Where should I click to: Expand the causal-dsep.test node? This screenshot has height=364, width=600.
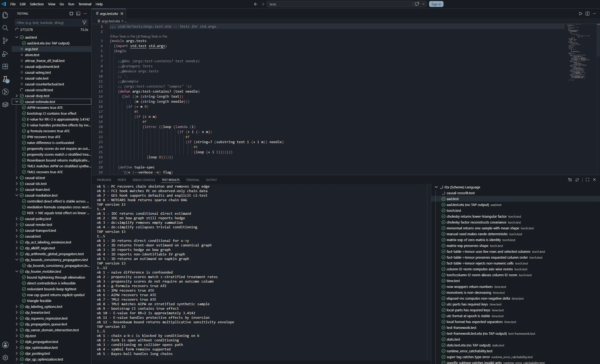(17, 96)
